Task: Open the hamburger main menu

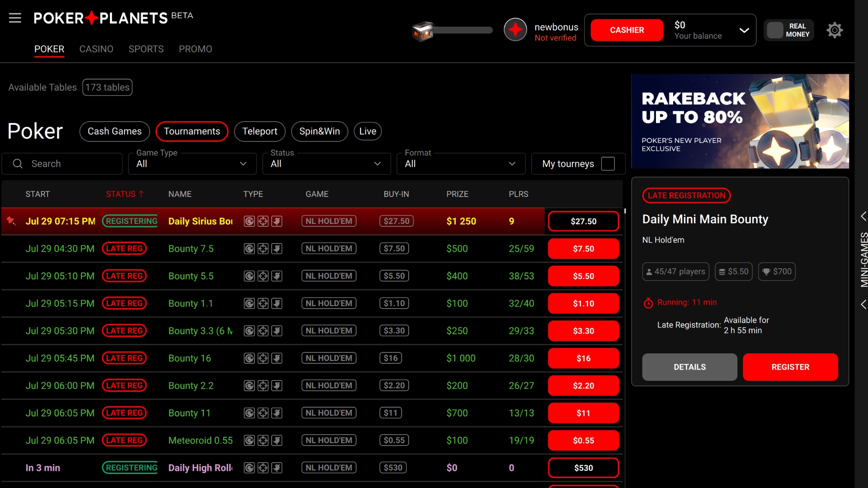Action: pyautogui.click(x=15, y=18)
